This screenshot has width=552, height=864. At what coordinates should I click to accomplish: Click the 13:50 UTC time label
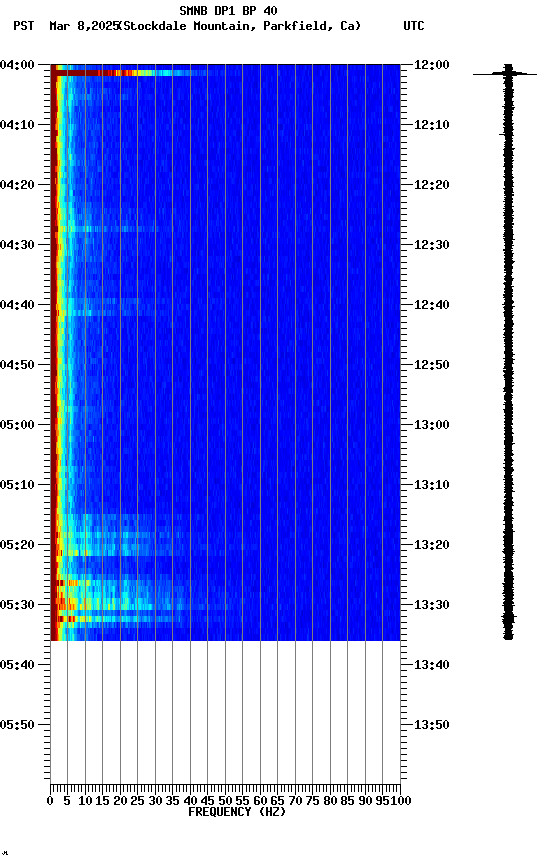pos(432,725)
